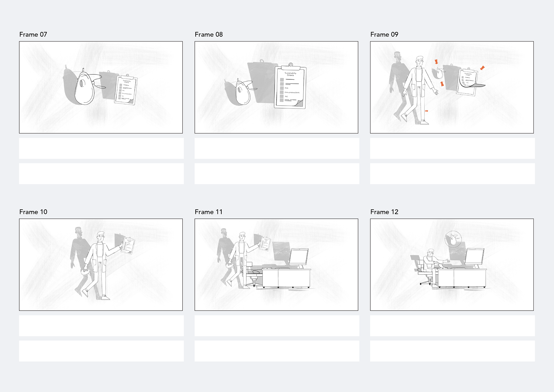The width and height of the screenshot is (554, 392).
Task: Click second note field under Frame 09
Action: (452, 174)
